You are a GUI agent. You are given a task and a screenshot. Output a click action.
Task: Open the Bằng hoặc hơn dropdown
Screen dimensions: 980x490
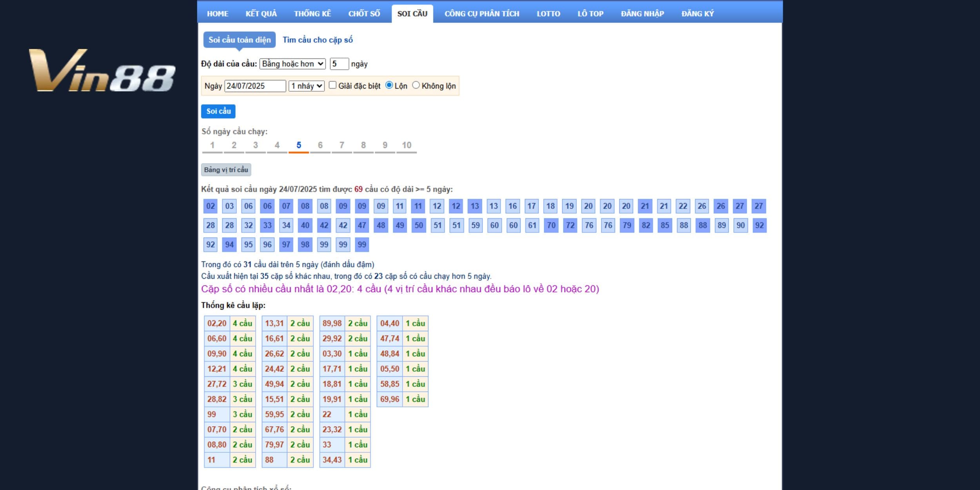[292, 64]
